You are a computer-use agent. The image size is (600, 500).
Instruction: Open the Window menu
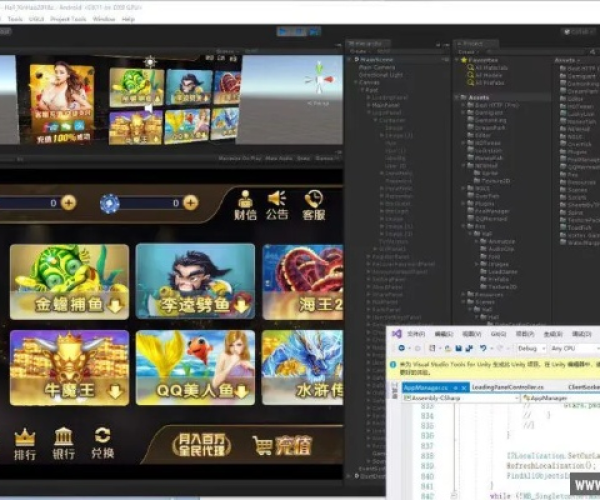coord(103,19)
